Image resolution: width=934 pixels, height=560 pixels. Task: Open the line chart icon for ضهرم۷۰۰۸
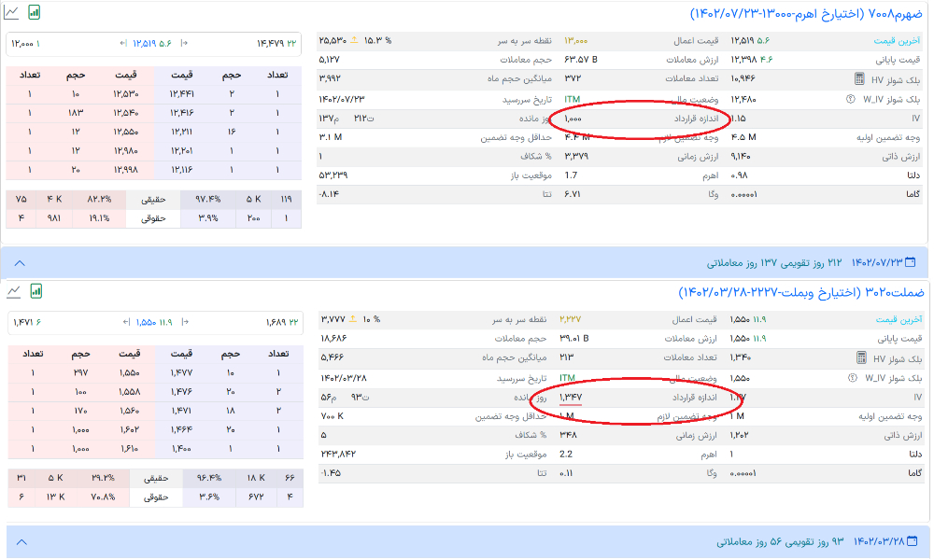pyautogui.click(x=10, y=12)
